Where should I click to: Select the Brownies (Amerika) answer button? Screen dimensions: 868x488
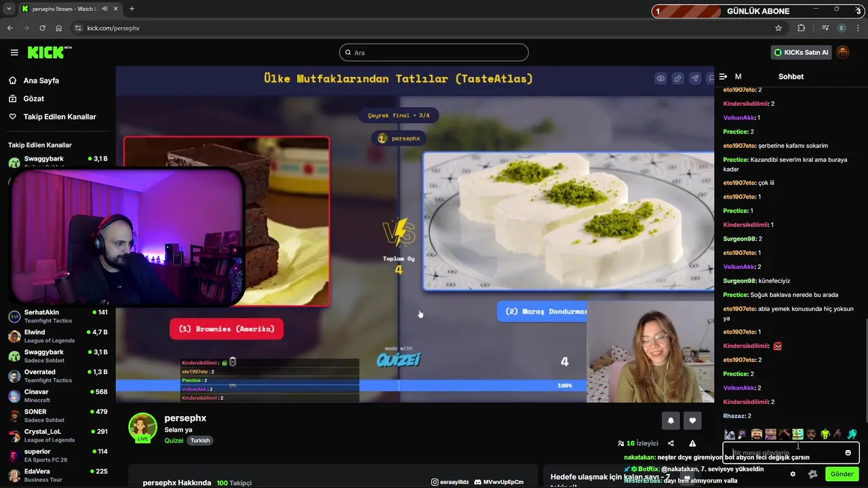click(226, 329)
